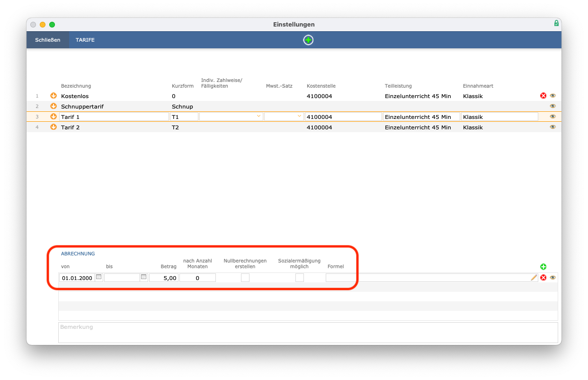Screen dimensions: 588x380
Task: Toggle visibility eye of the Schnuppertarif row
Action: (552, 106)
